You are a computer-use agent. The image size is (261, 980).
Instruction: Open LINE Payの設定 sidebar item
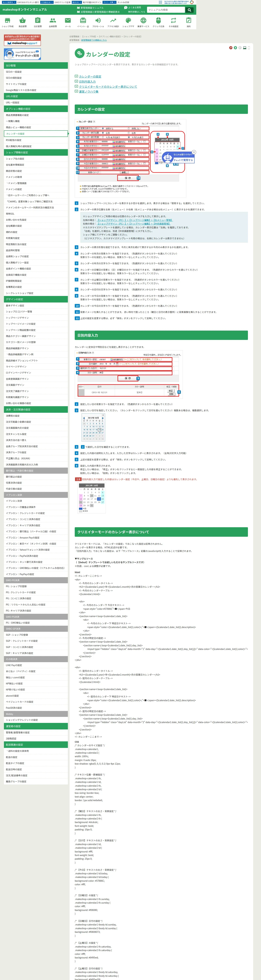click(36, 665)
